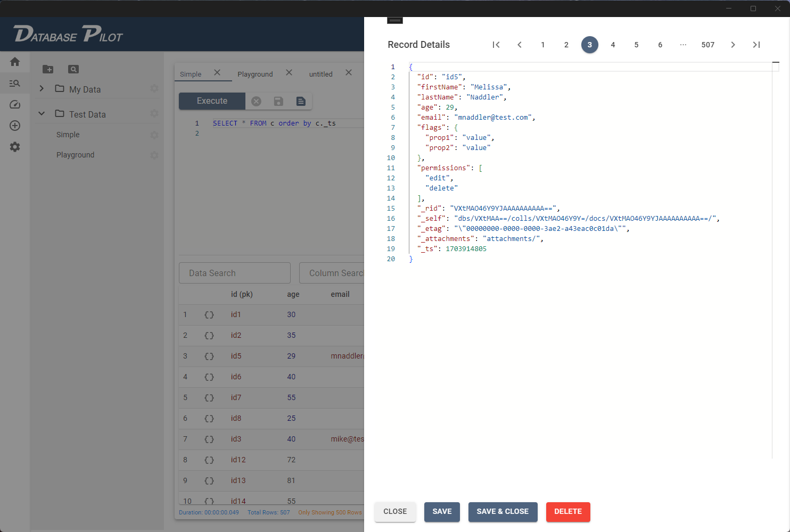Select the query search sidebar icon
Viewport: 790px width, 532px height.
[15, 83]
